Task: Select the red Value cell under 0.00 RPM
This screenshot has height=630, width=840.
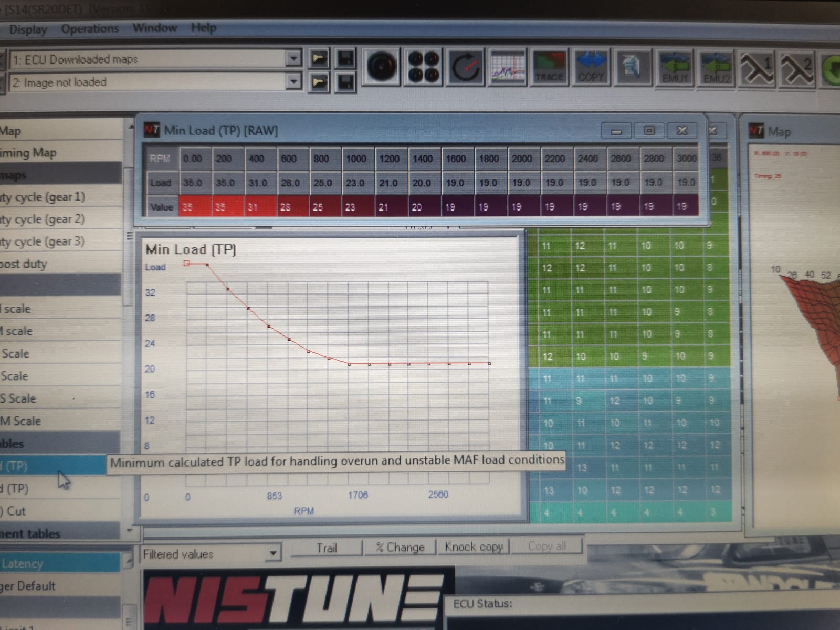Action: pos(195,207)
